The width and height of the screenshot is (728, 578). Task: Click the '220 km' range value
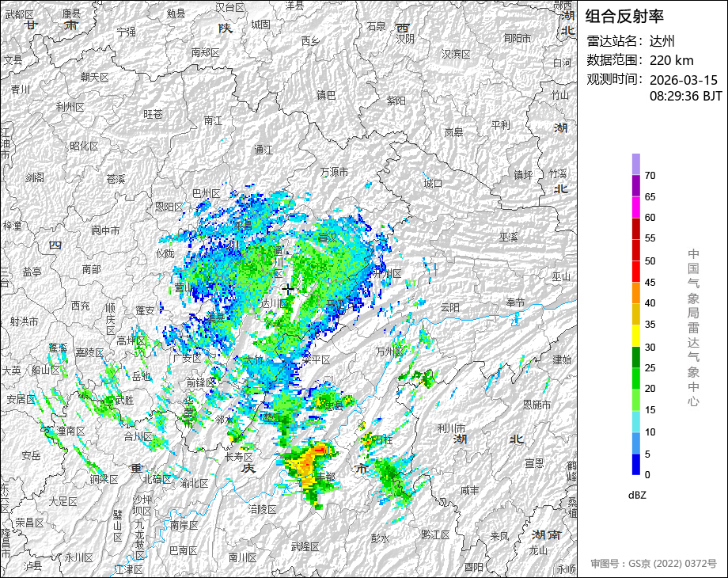671,60
